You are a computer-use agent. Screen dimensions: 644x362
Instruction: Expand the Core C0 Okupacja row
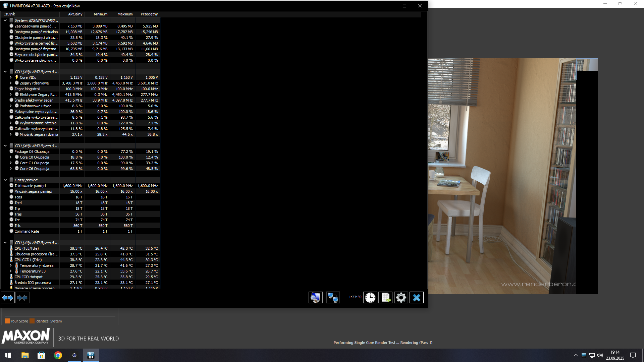[x=10, y=157]
